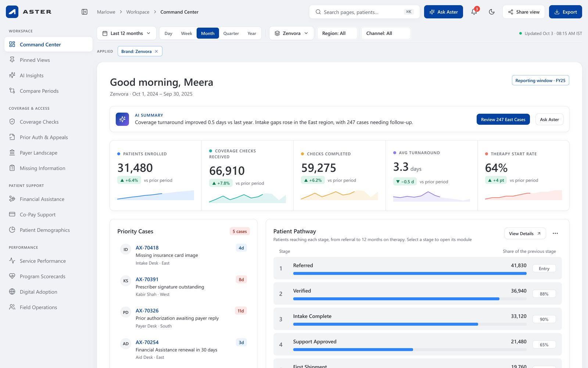The height and width of the screenshot is (368, 588).
Task: Switch granularity to Day
Action: [168, 33]
